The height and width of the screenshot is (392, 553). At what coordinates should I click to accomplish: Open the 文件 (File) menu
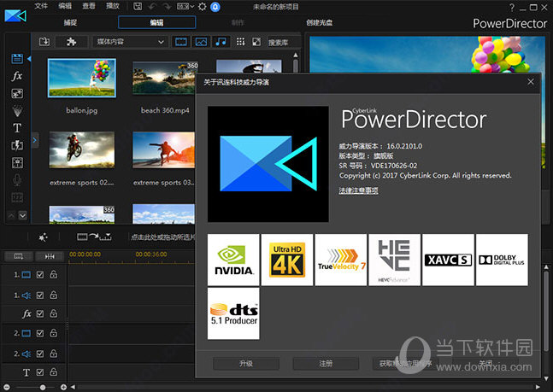pos(42,6)
